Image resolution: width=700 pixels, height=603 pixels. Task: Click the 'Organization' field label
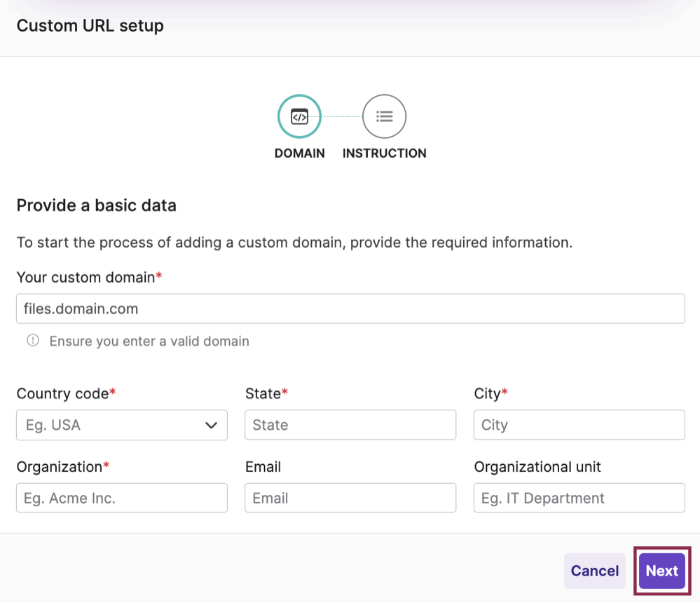pos(63,467)
